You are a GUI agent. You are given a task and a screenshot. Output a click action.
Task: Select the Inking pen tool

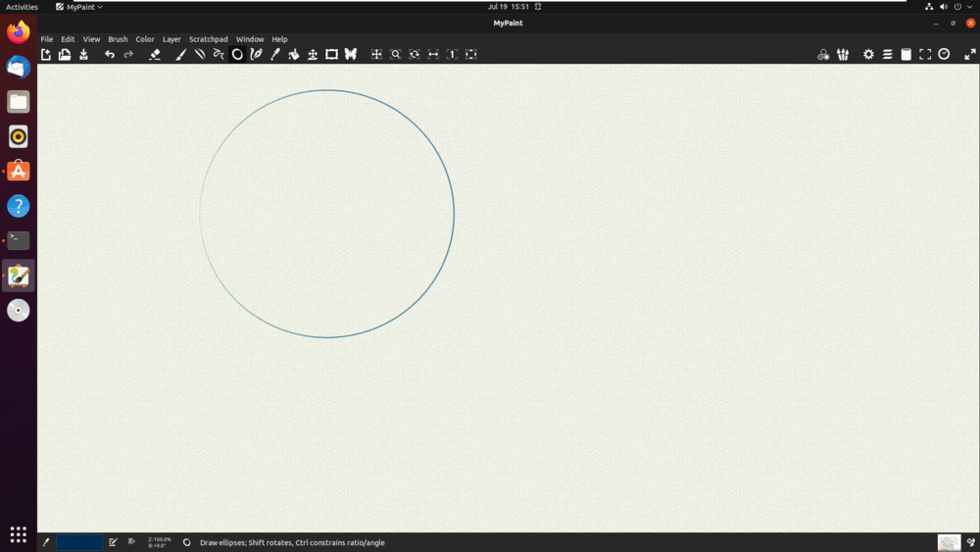click(x=256, y=54)
